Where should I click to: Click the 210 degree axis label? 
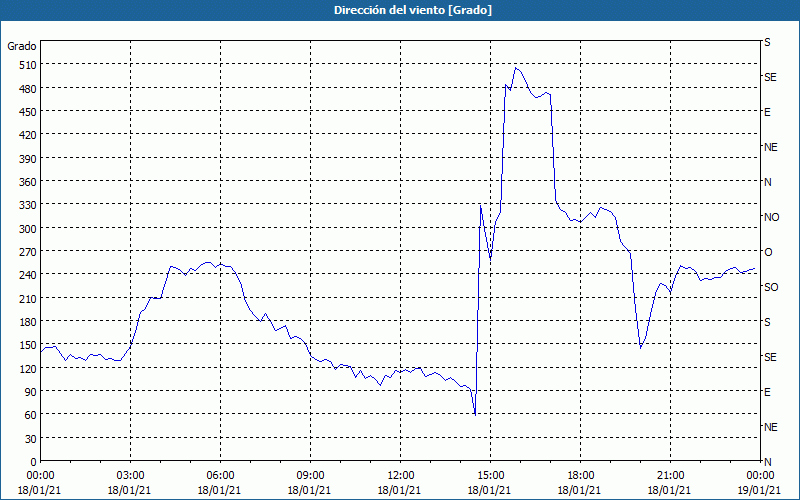(27, 298)
